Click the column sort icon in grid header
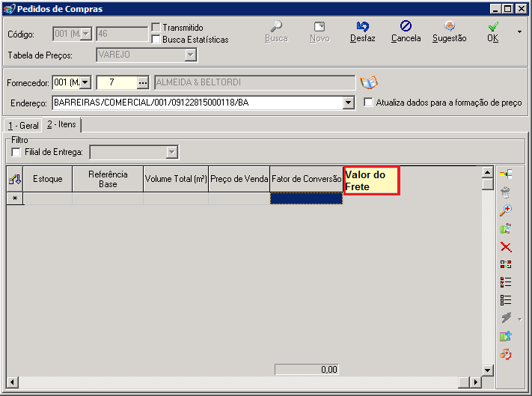Viewport: 532px width, 396px height. click(x=14, y=179)
